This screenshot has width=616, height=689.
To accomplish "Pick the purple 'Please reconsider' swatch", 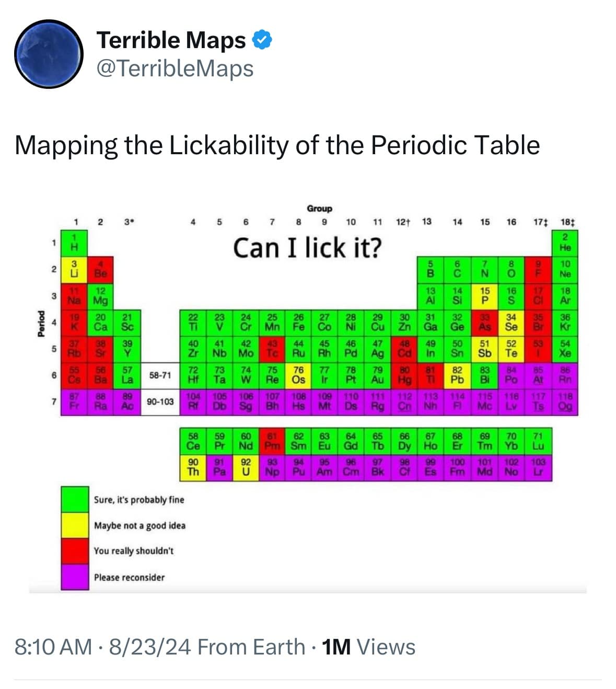I will [75, 577].
